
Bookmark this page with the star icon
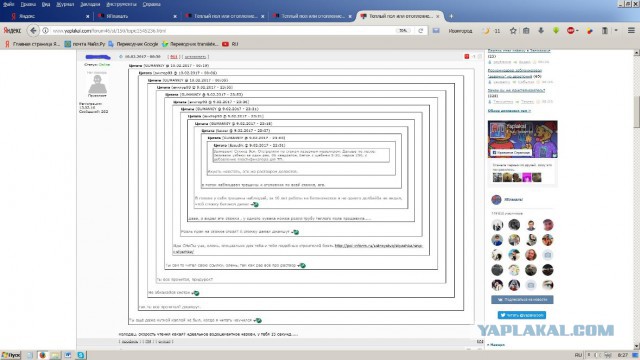513,31
